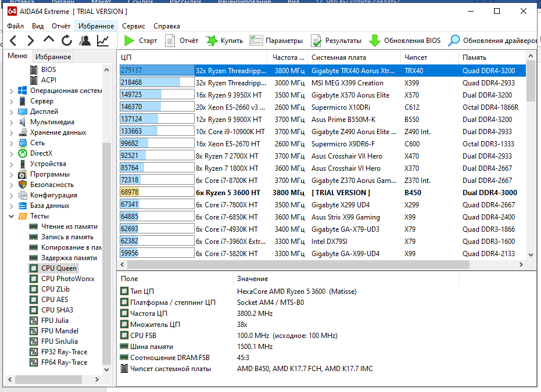Screen dimensions: 541x392
Task: Switch to the Меню panel tab
Action: click(17, 56)
